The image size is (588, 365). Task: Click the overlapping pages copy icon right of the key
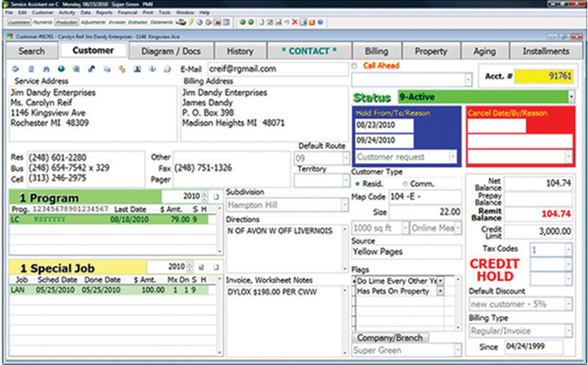107,69
